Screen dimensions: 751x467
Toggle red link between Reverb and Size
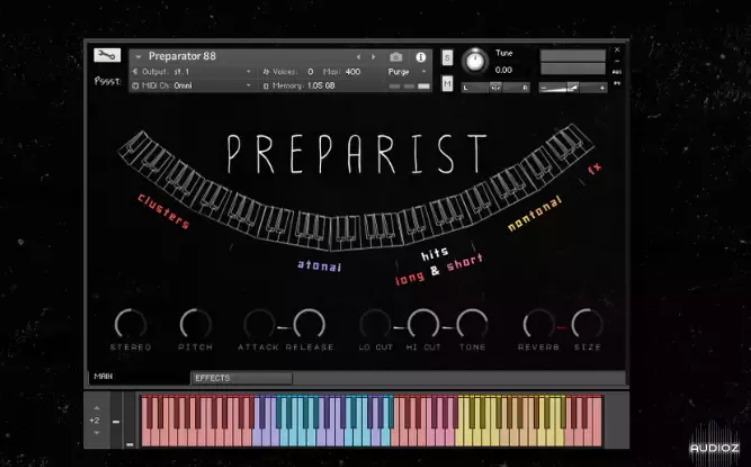pos(561,328)
